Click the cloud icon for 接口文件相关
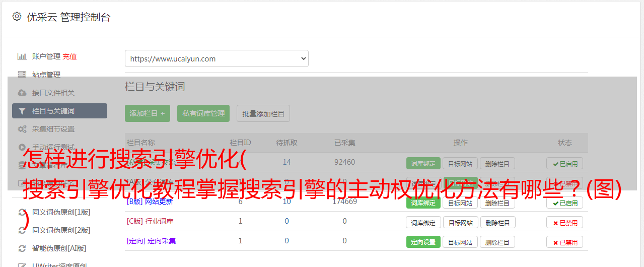This screenshot has width=644, height=267. click(x=22, y=93)
